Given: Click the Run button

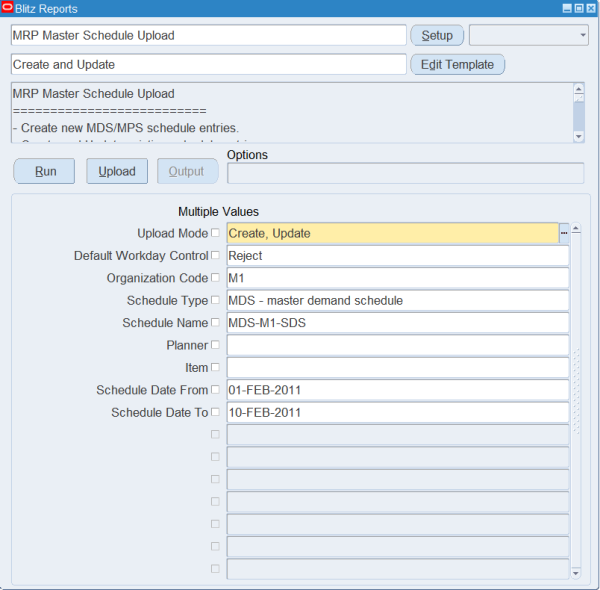Looking at the screenshot, I should [44, 171].
